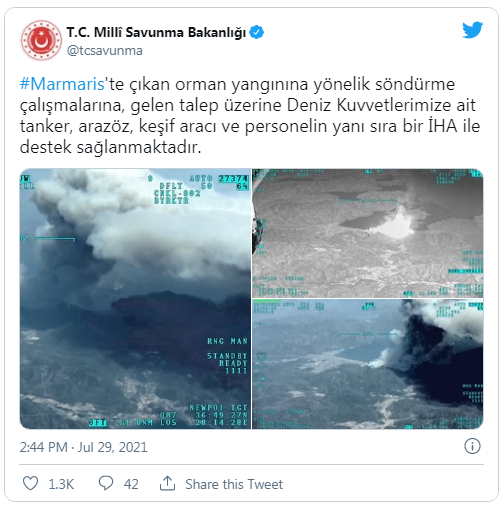Open the ministry's profile avatar

[x=41, y=40]
